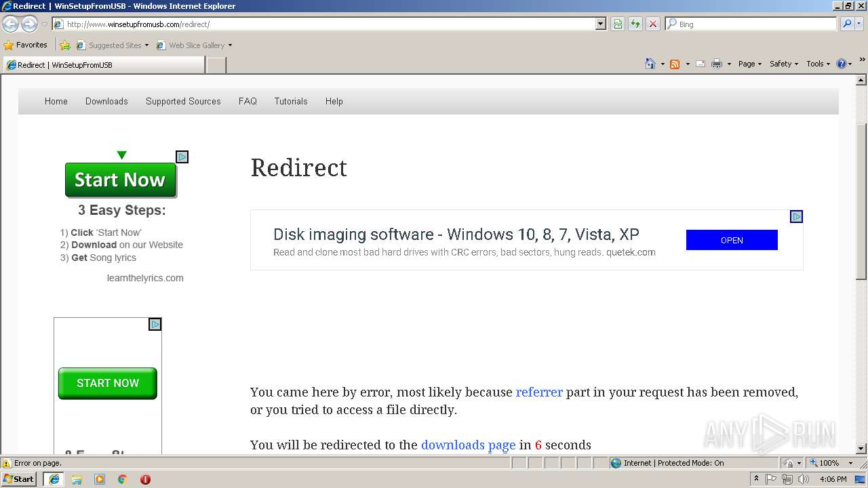Print the page with printer icon
The width and height of the screenshot is (868, 488).
[x=717, y=64]
